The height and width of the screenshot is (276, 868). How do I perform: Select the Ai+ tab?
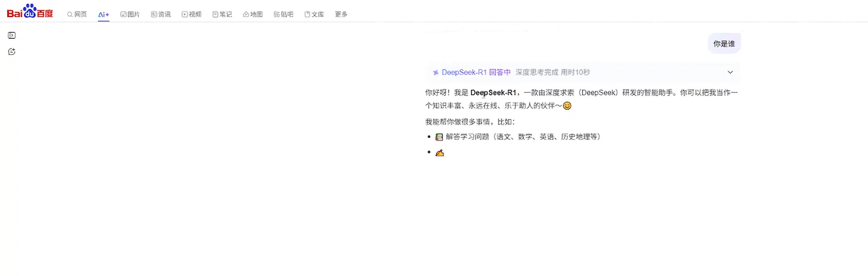104,14
